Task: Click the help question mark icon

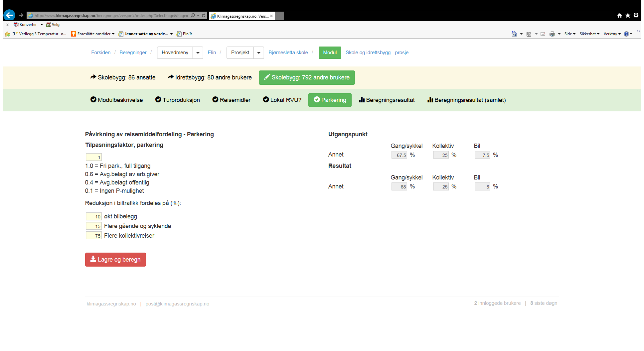Action: point(626,34)
